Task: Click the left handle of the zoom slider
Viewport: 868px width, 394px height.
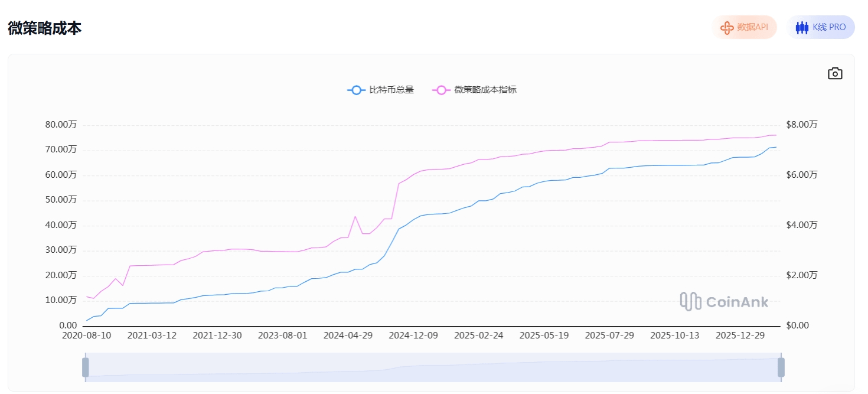Action: point(85,367)
